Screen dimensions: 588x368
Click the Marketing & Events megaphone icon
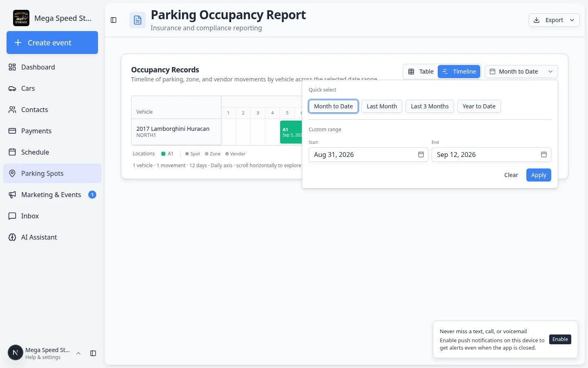pos(12,195)
